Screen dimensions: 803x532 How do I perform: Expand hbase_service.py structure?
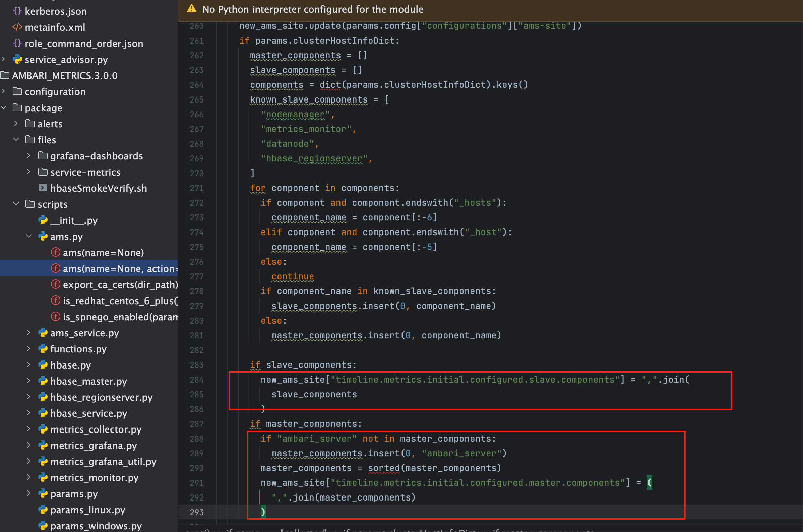coord(29,413)
